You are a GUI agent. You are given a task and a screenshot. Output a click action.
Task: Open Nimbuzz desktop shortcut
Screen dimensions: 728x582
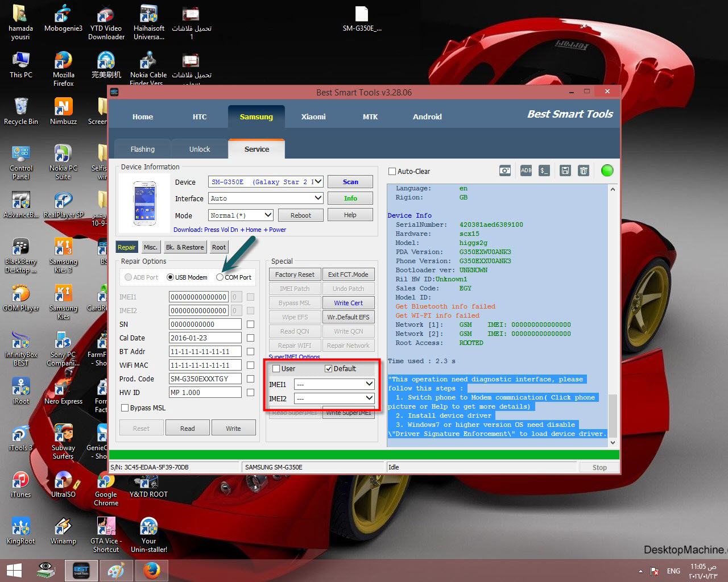(63, 110)
